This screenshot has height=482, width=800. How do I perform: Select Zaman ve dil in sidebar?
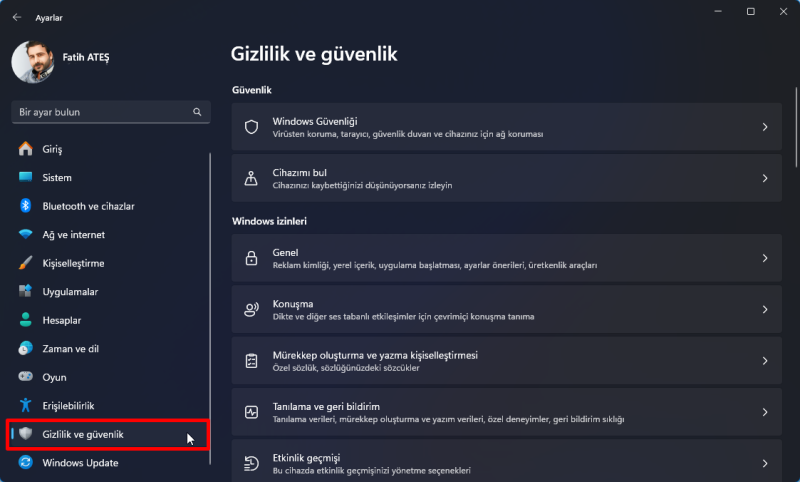tap(70, 349)
